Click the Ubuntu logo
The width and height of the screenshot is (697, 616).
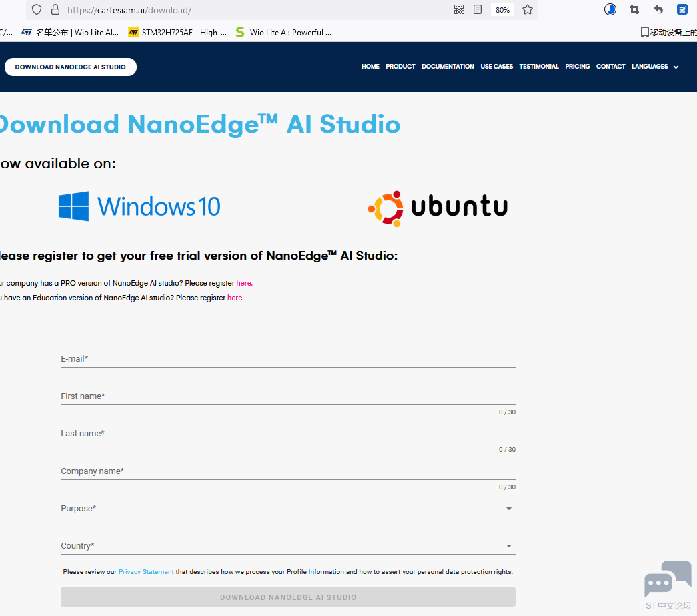tap(438, 208)
